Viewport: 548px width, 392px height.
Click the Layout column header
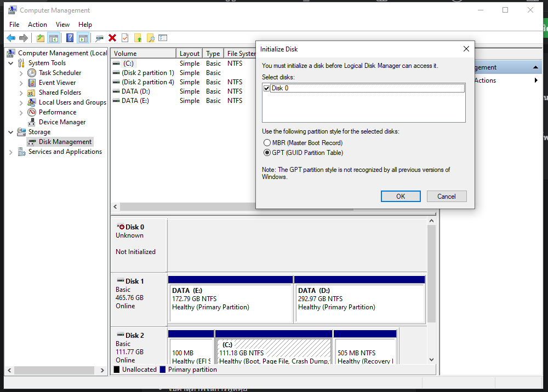point(189,54)
